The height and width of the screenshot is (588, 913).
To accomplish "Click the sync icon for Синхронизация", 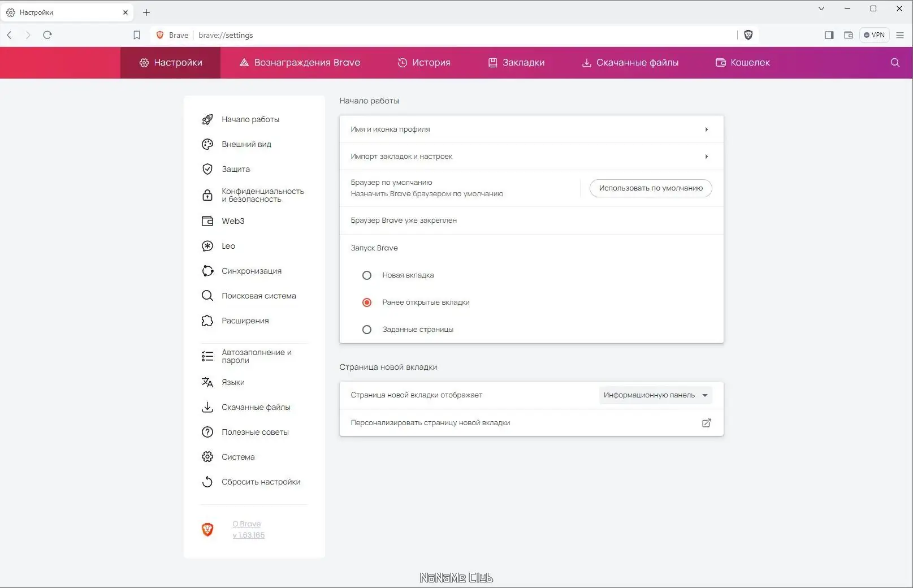I will [x=207, y=271].
